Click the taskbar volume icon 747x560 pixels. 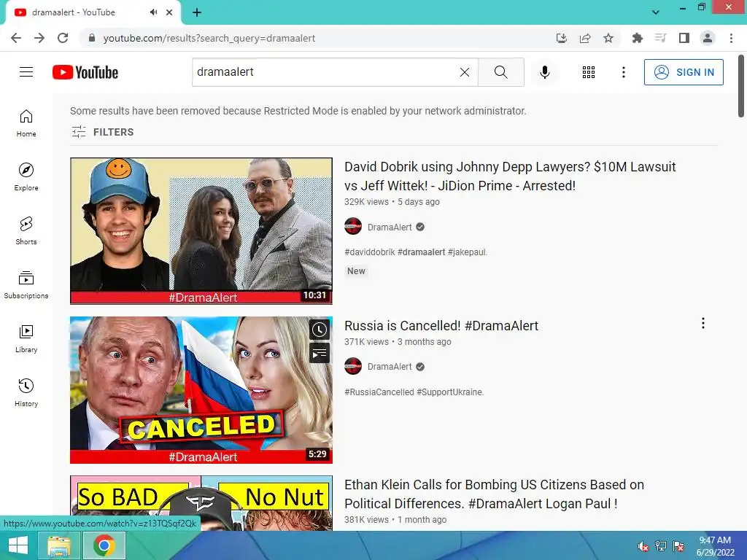click(643, 546)
